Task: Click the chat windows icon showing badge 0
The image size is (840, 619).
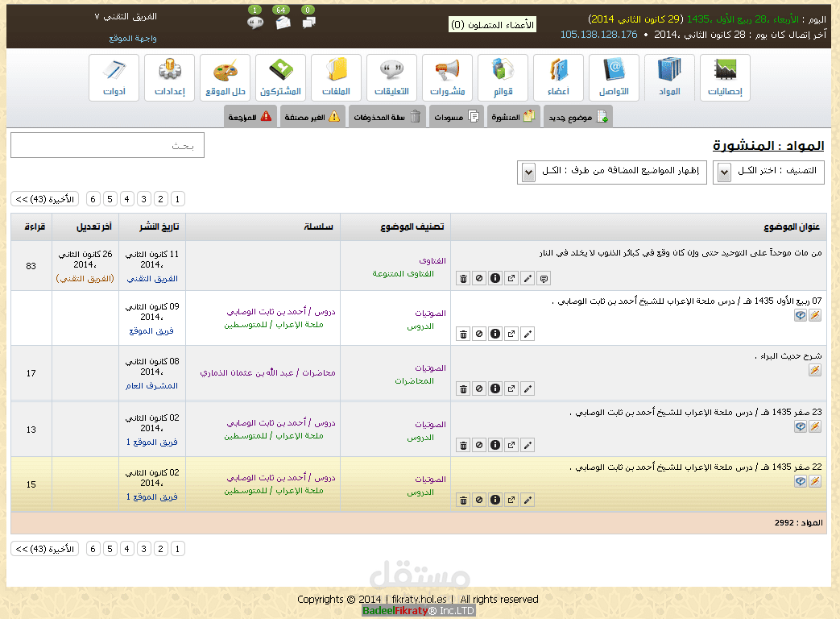Action: [309, 23]
